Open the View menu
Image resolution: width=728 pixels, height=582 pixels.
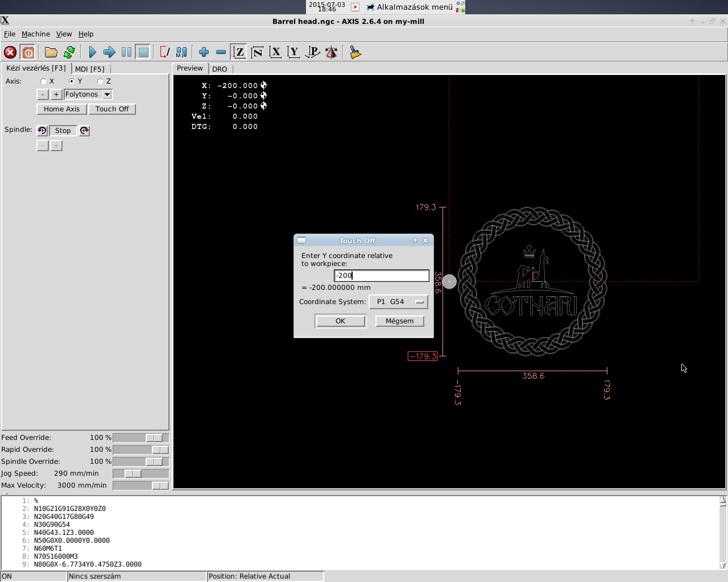coord(64,34)
